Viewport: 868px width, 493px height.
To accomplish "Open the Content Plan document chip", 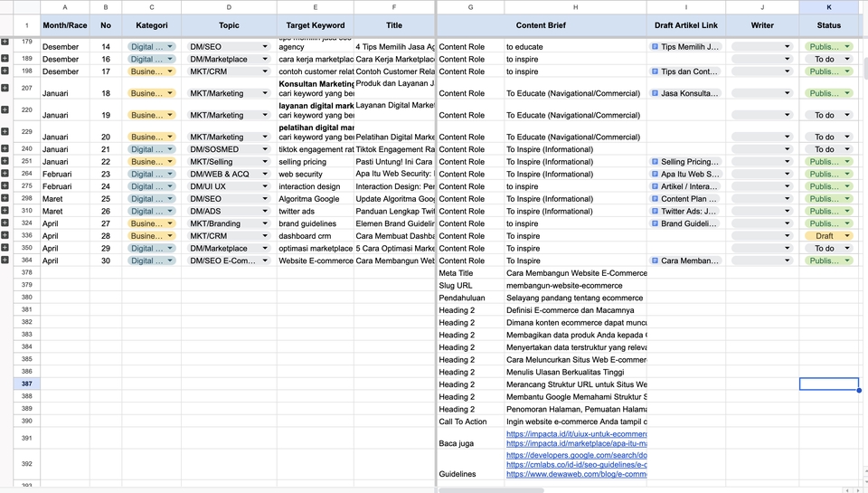I will click(685, 199).
